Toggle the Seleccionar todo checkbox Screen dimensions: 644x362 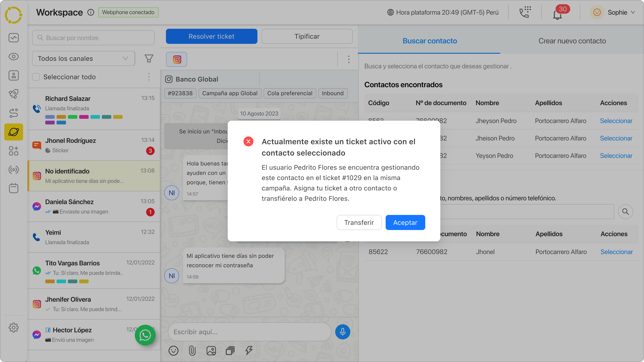[36, 76]
